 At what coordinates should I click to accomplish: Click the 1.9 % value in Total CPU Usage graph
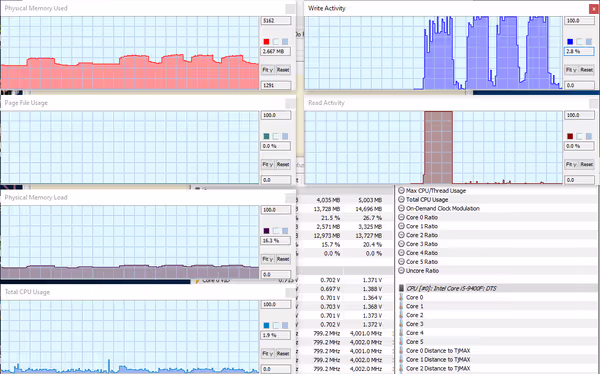tap(276, 335)
